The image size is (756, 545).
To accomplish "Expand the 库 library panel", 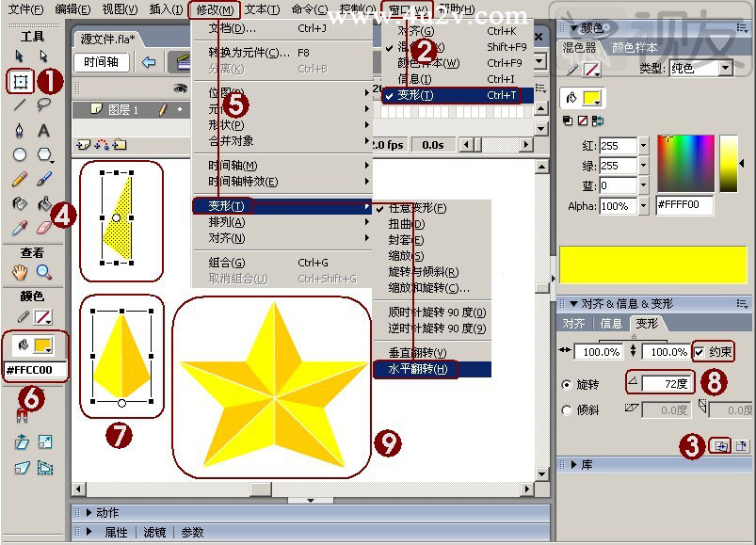I will click(x=573, y=465).
